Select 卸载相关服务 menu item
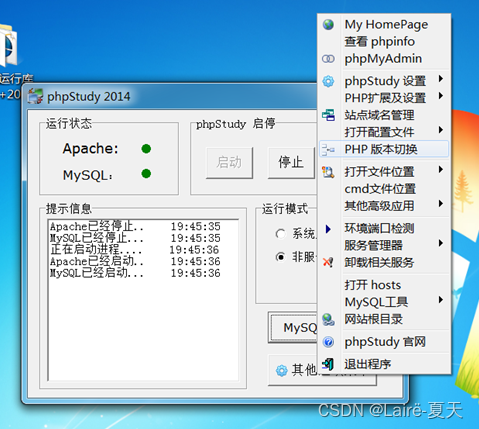The width and height of the screenshot is (479, 429). pos(384,263)
